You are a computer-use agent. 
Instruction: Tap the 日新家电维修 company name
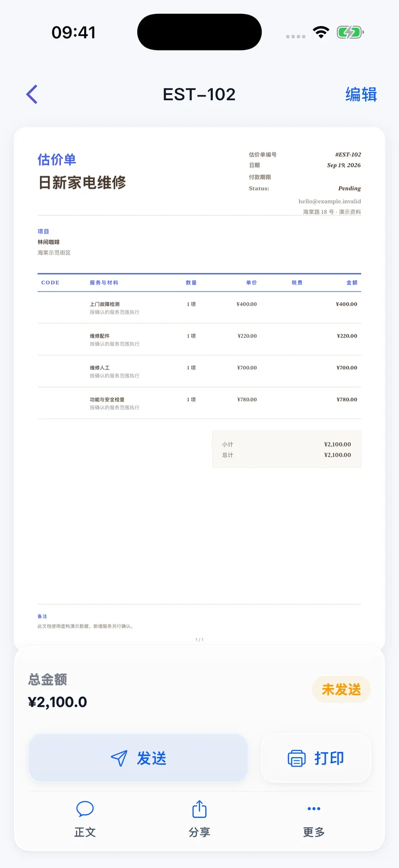pos(82,182)
